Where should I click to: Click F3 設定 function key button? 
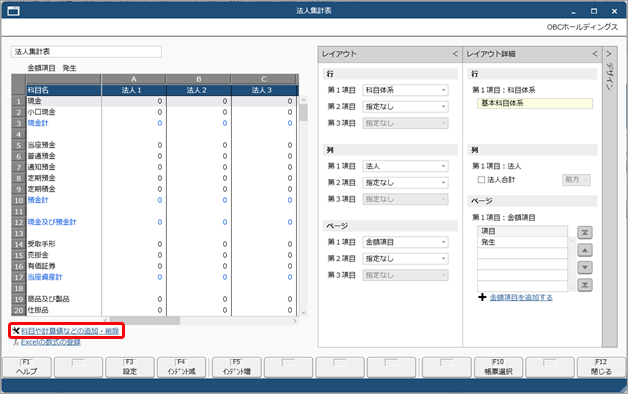[x=130, y=367]
